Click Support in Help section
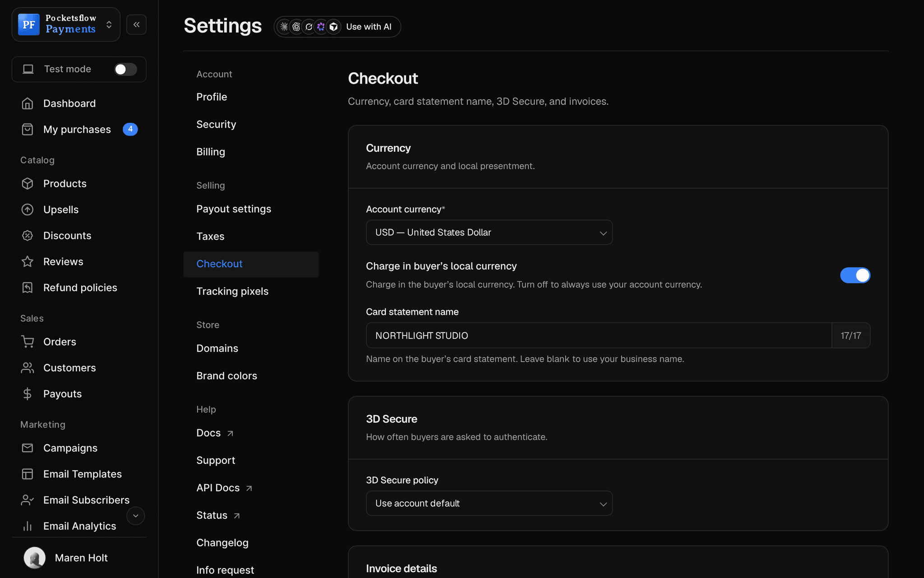Viewport: 924px width, 578px height. (x=216, y=461)
